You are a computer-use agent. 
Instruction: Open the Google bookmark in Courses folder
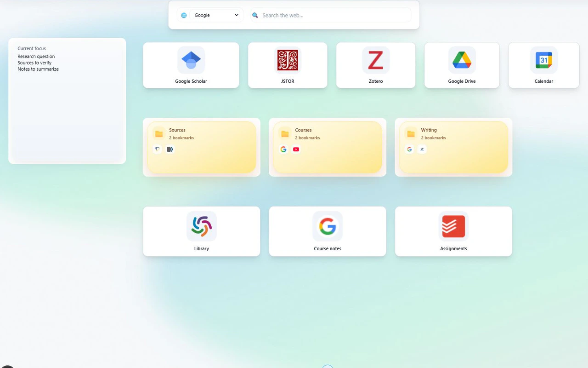(283, 149)
